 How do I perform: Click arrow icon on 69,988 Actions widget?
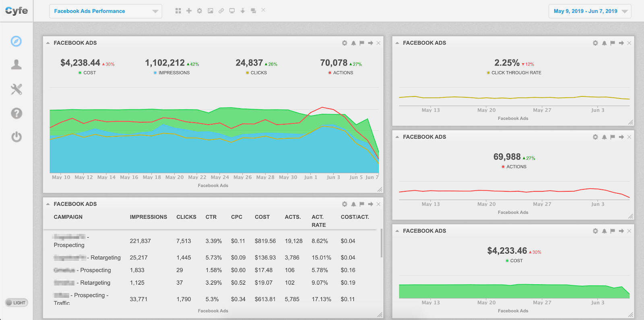(x=621, y=137)
